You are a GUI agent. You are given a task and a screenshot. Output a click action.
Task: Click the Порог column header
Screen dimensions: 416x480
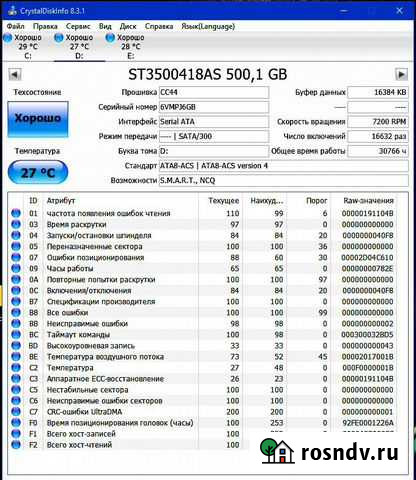pos(316,201)
